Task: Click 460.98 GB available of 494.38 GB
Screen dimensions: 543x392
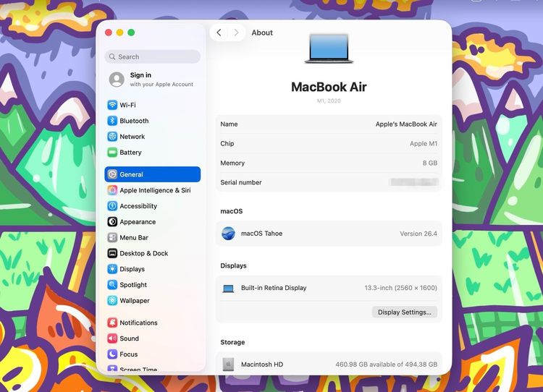Action: point(386,365)
